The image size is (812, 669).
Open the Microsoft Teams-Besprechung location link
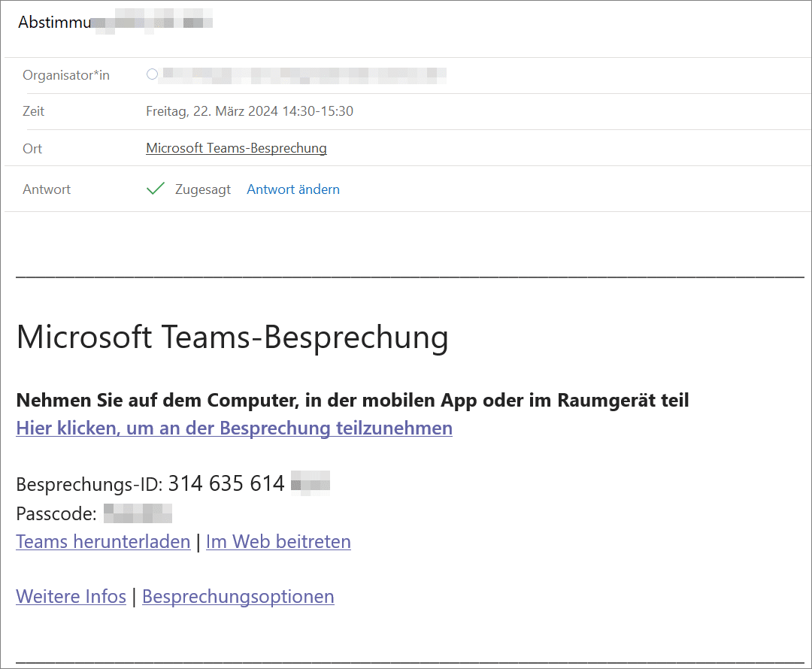(x=236, y=148)
